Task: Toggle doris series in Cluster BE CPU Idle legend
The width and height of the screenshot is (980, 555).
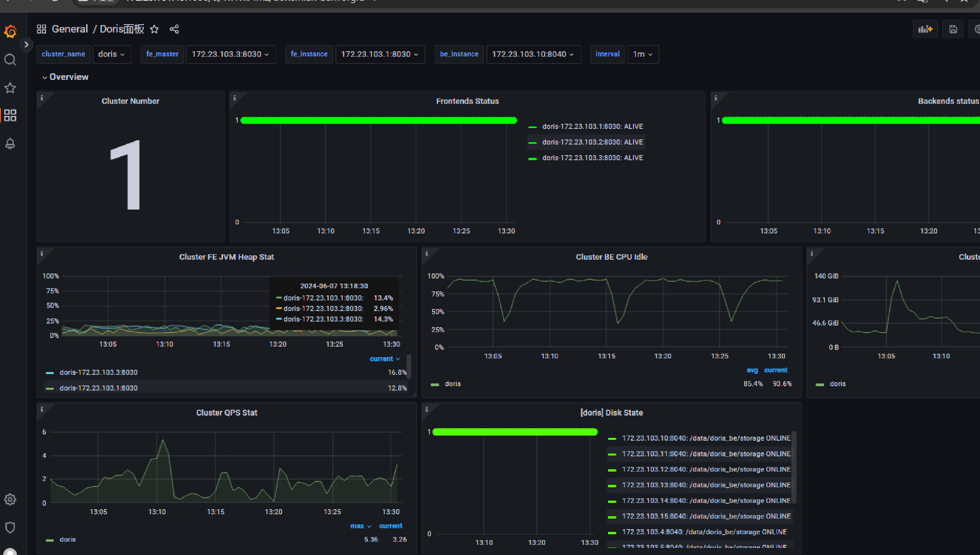Action: tap(453, 384)
